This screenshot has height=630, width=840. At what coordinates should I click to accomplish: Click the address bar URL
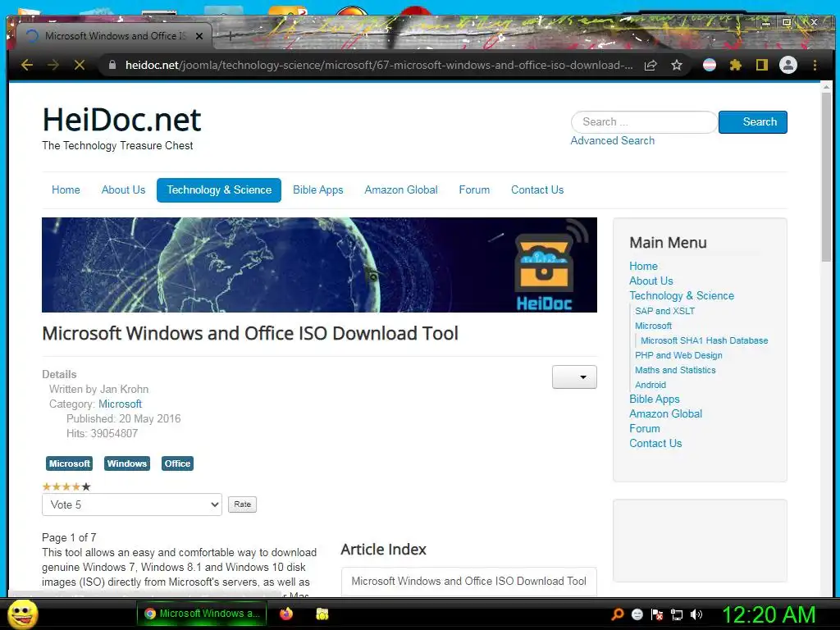[x=379, y=66]
